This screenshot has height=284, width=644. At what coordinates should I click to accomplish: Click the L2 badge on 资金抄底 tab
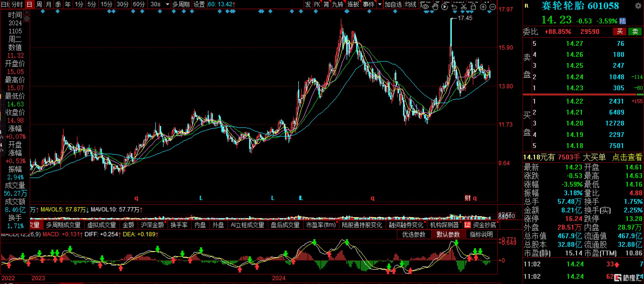click(x=467, y=225)
